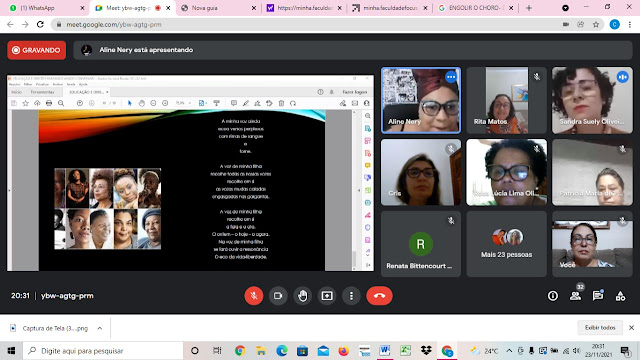The height and width of the screenshot is (360, 640).
Task: Unmute microphone in Meet controls
Action: (x=253, y=296)
